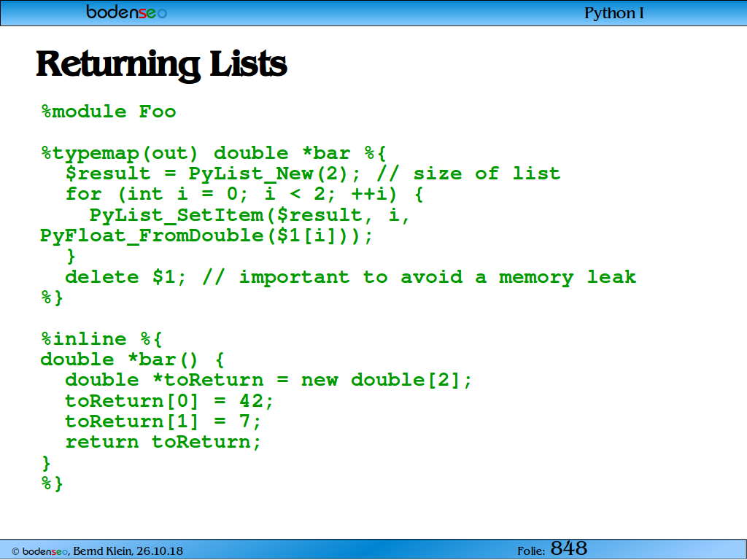
Task: Click the 'Folie:' label in the footer
Action: click(531, 551)
